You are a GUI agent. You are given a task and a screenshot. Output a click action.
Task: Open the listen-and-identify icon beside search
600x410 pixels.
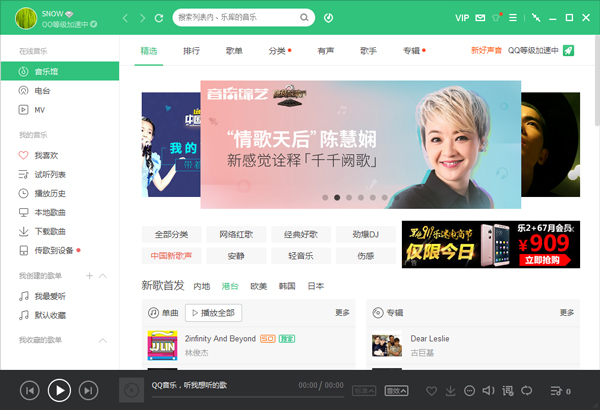[x=328, y=18]
